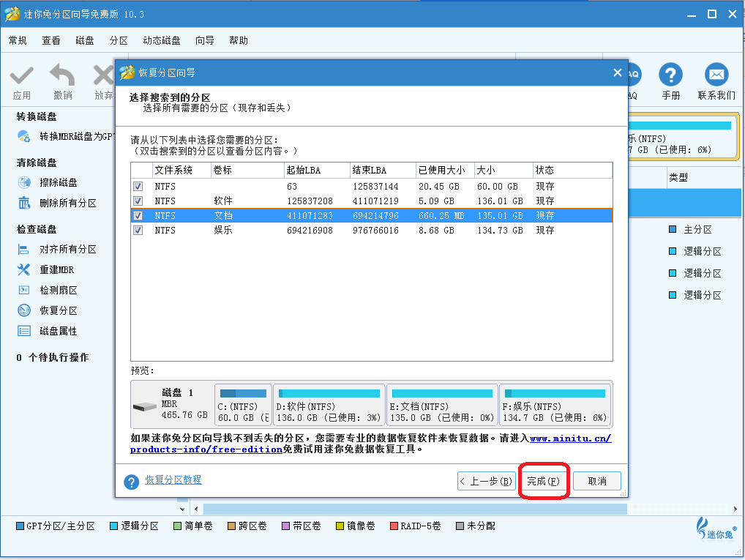Click the 主分区 type entry in main window
This screenshot has width=745, height=560.
697,230
